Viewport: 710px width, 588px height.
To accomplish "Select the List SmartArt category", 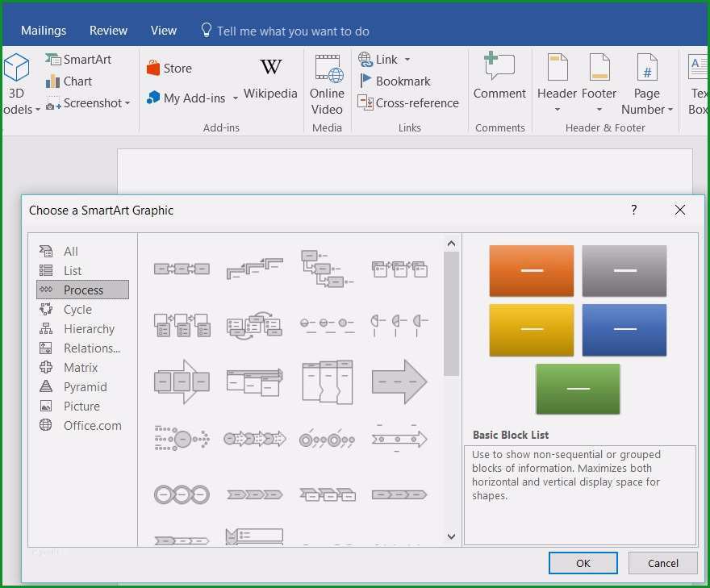I will click(x=82, y=271).
